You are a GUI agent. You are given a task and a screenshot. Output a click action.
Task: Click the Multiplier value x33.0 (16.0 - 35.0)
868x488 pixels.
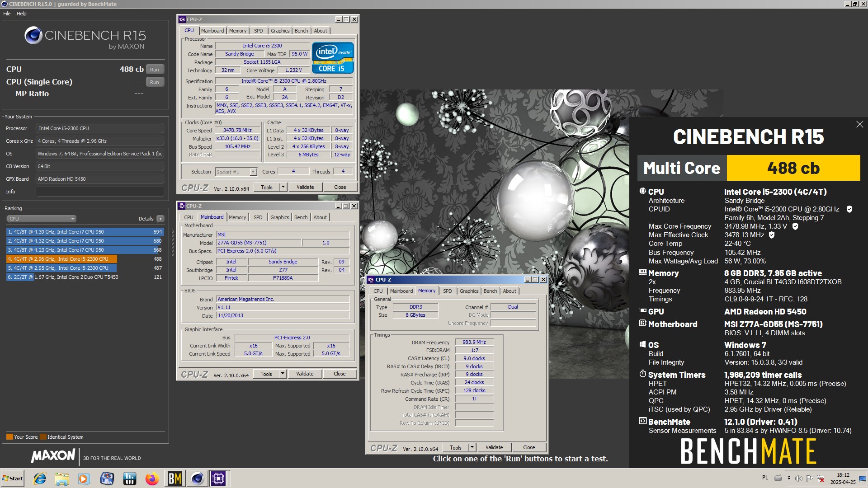click(237, 138)
